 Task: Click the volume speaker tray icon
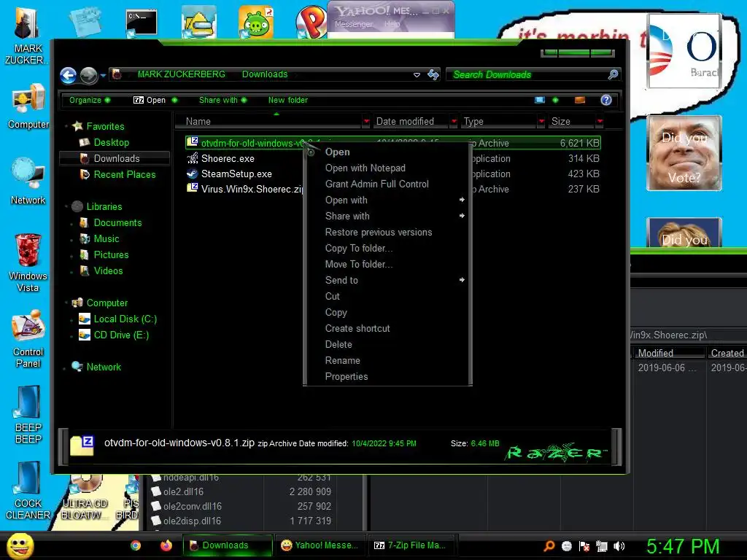619,546
